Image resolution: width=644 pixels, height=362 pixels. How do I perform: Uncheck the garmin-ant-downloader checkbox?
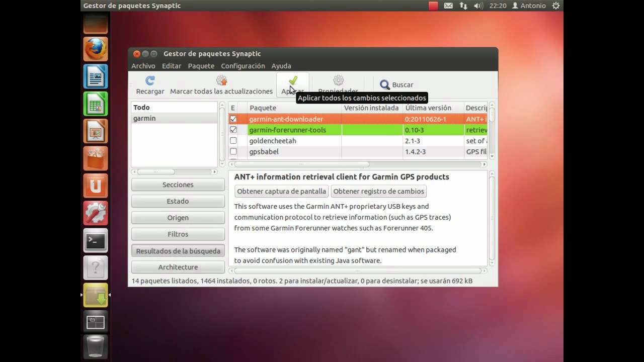(x=233, y=119)
